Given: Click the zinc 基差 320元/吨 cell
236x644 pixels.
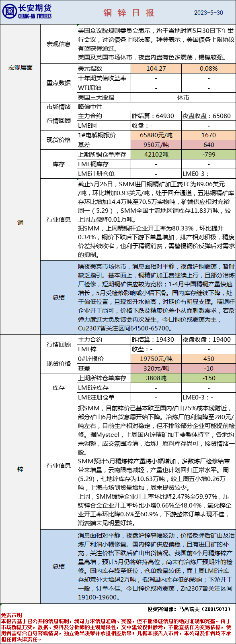Looking at the screenshot, I should pyautogui.click(x=156, y=369).
